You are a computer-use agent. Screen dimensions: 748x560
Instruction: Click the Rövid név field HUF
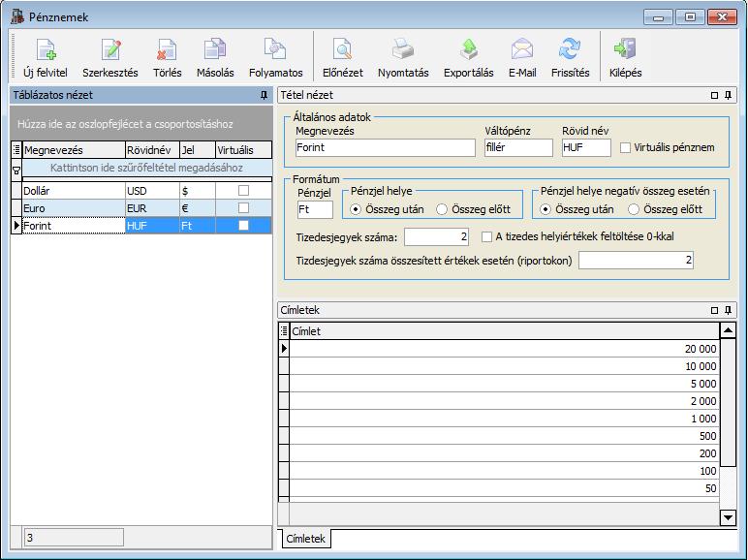click(x=586, y=148)
